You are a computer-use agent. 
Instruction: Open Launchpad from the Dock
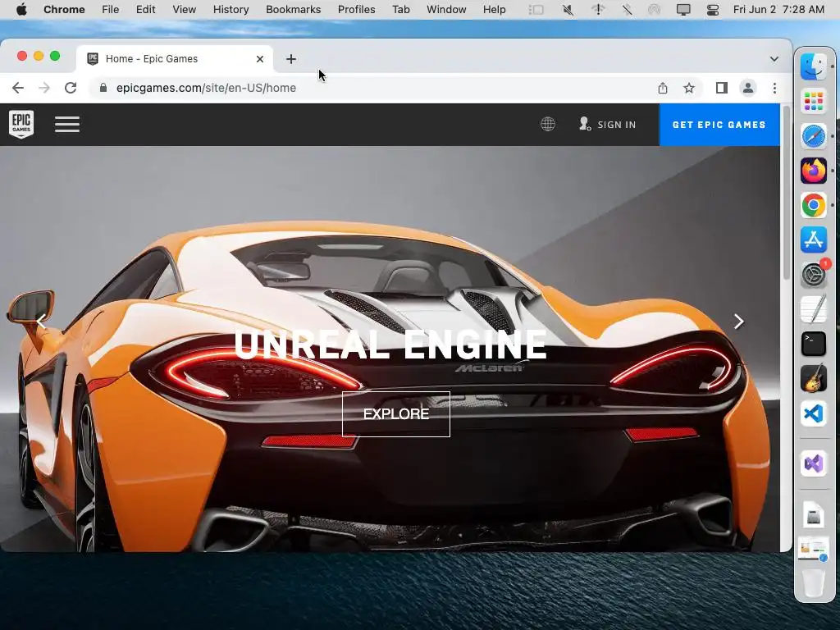tap(813, 101)
